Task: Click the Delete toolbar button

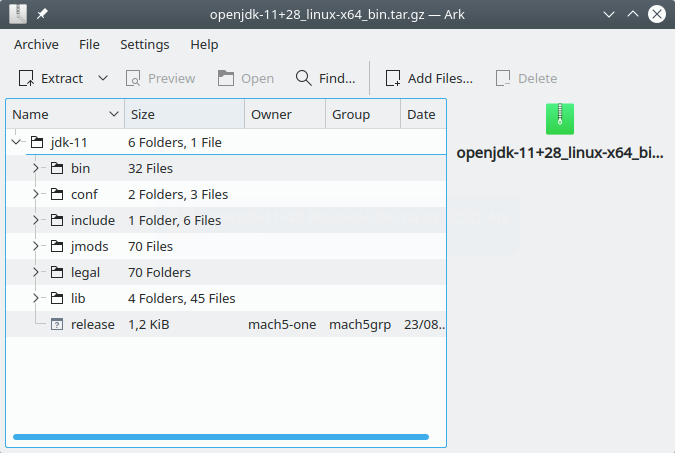Action: (x=526, y=78)
